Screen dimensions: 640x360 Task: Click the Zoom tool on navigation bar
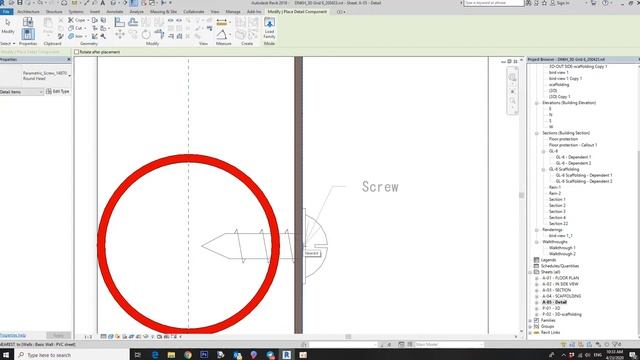coord(512,100)
